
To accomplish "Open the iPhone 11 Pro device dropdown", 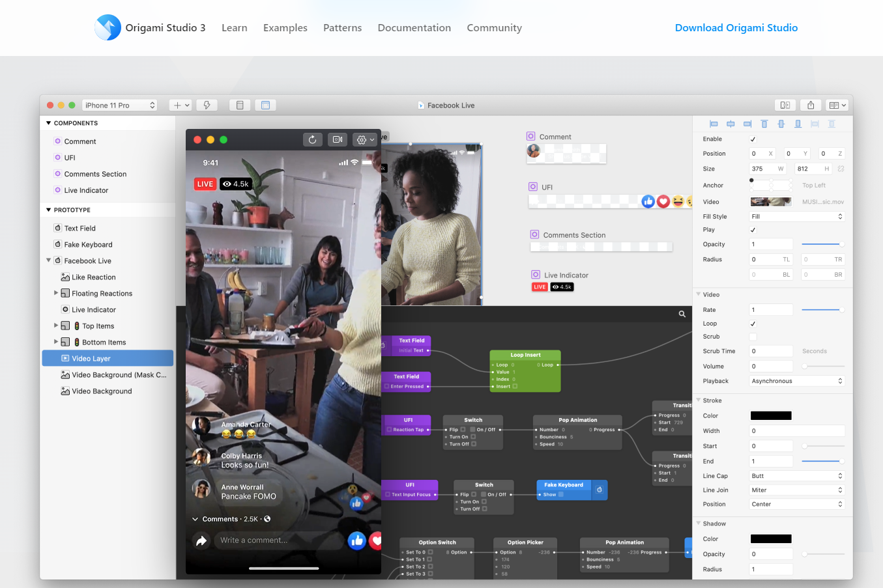I will tap(120, 105).
